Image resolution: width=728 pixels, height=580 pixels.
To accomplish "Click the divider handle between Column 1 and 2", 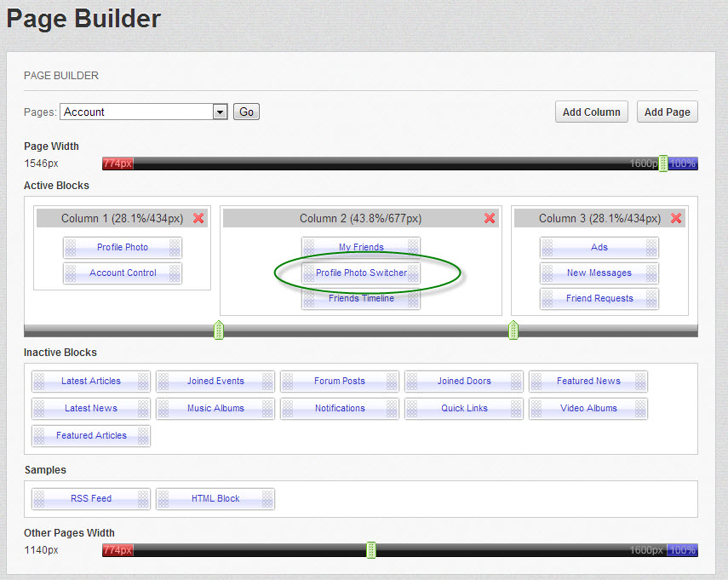I will (x=219, y=330).
